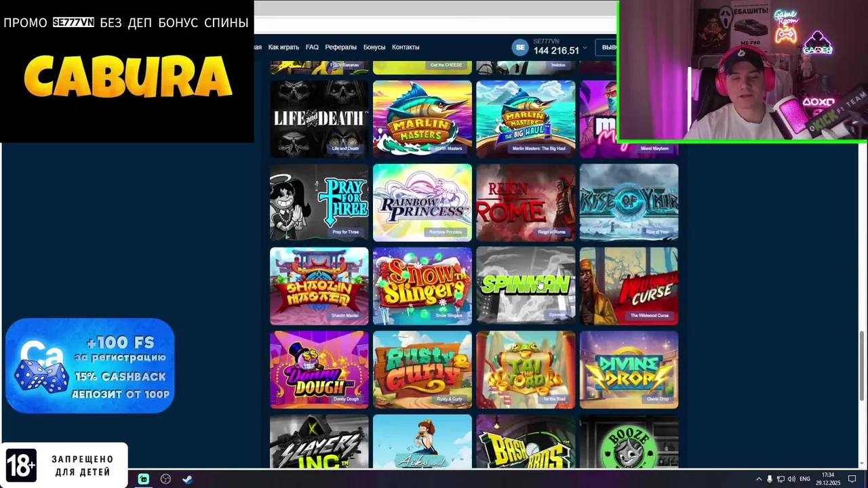Image resolution: width=868 pixels, height=488 pixels.
Task: Click the green taskbar app icon
Action: coord(144,479)
